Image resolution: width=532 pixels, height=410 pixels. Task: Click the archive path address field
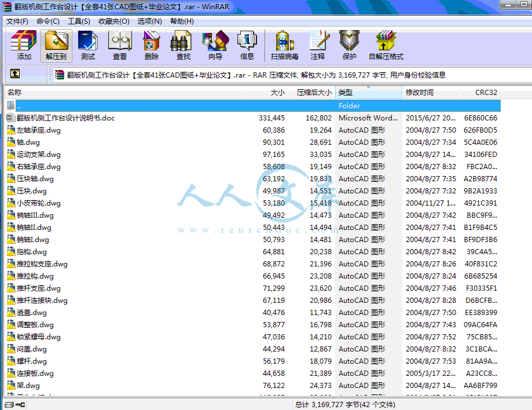coord(292,75)
